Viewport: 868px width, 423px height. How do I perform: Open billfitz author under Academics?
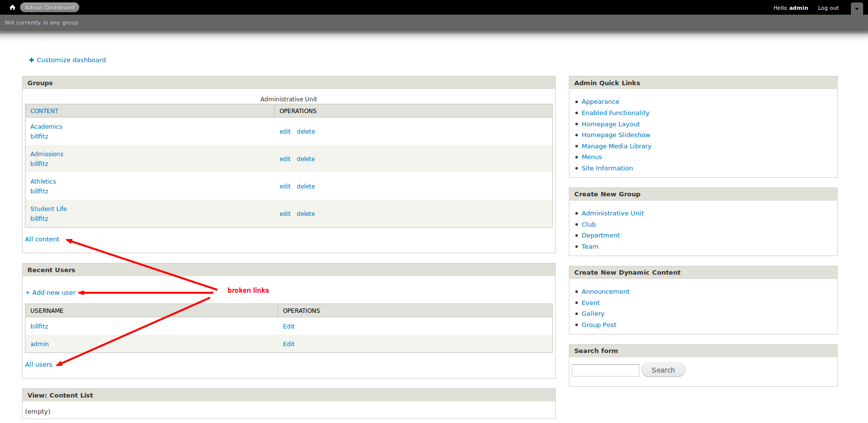click(x=39, y=136)
